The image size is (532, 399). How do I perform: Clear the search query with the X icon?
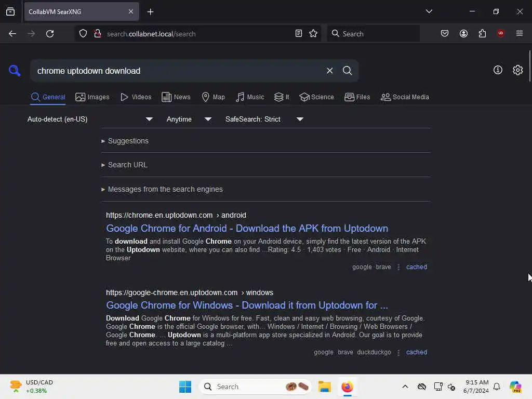tap(329, 71)
